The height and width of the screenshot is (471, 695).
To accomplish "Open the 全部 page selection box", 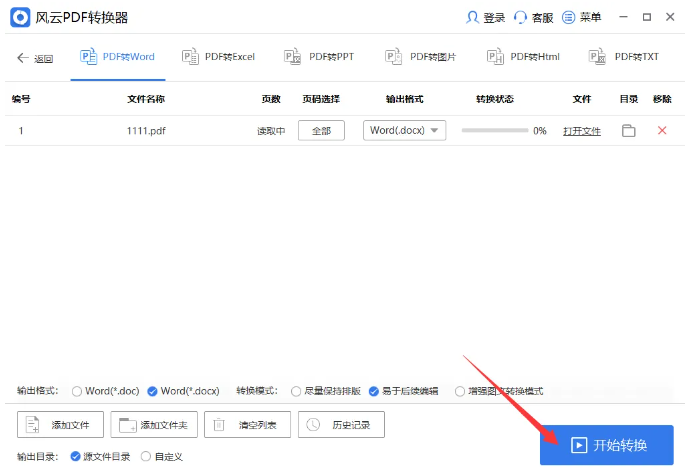I will point(321,131).
